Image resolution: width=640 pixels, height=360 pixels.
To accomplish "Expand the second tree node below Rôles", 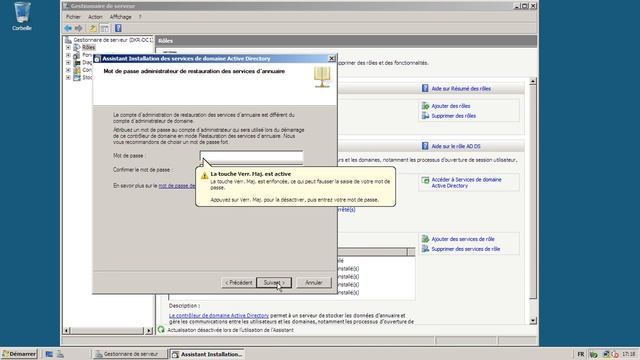I will 68,55.
